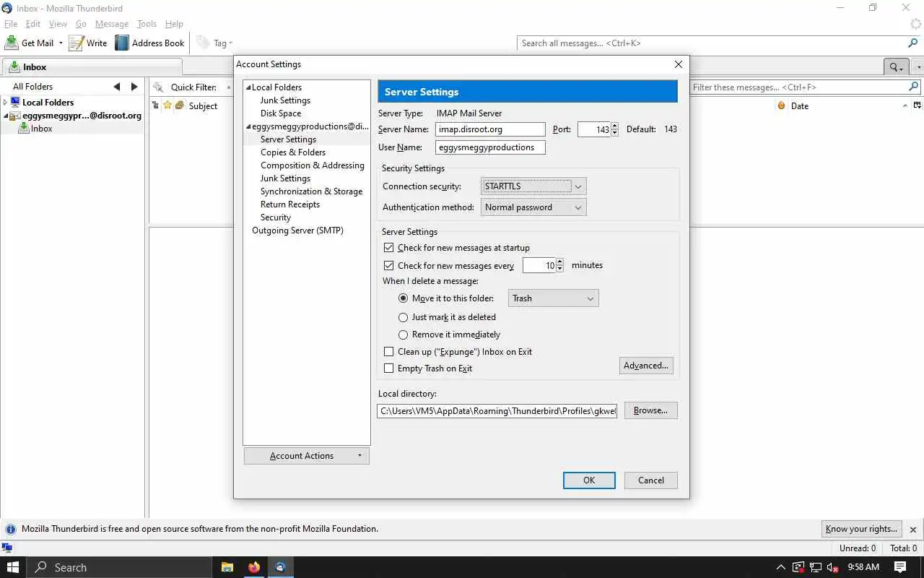Open the Windows notification center icon
Viewport: 924px width, 578px height.
point(899,567)
